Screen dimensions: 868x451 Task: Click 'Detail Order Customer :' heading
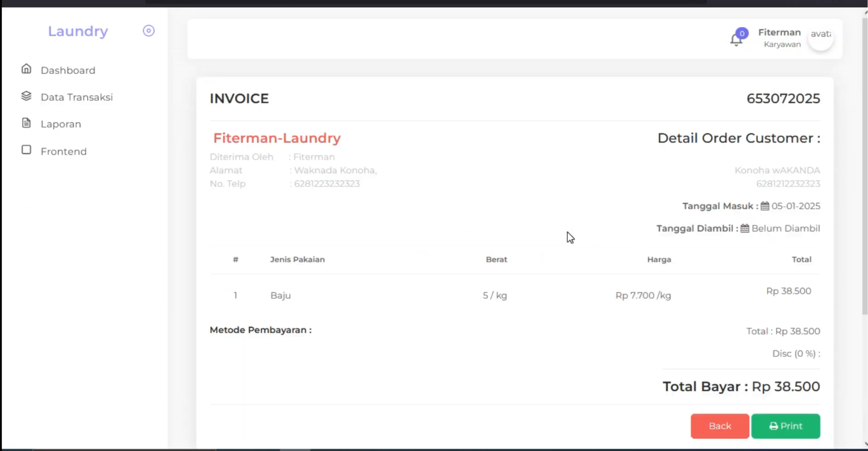point(739,138)
